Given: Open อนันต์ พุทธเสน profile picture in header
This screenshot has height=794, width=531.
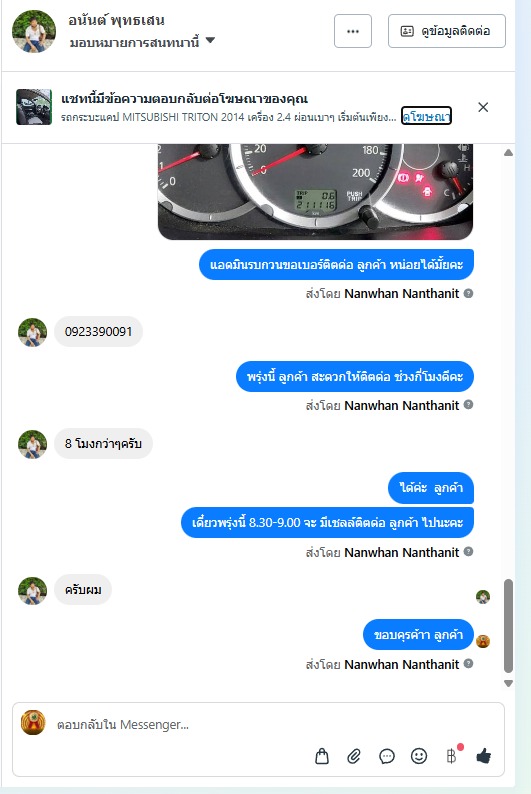Looking at the screenshot, I should click(34, 31).
